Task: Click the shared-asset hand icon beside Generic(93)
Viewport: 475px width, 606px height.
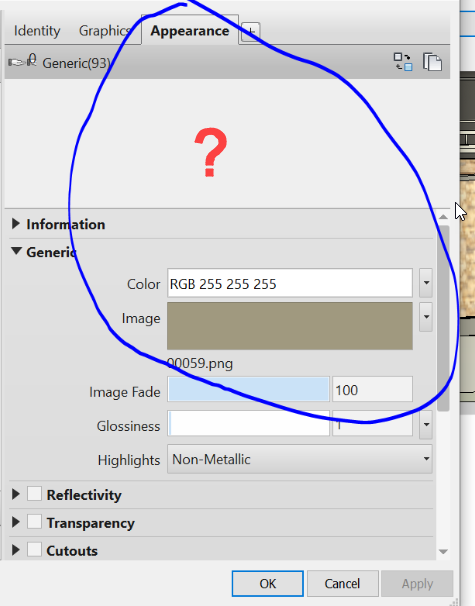Action: pyautogui.click(x=22, y=61)
